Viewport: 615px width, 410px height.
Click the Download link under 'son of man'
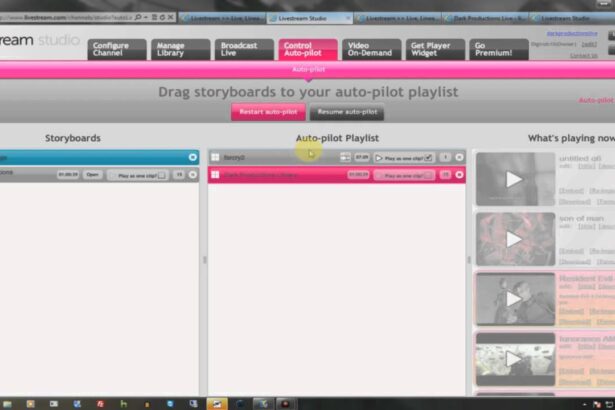point(575,262)
